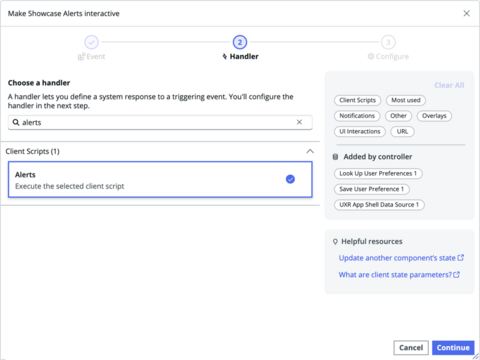Filter by Other tag
Viewport: 480px width, 360px height.
click(398, 116)
